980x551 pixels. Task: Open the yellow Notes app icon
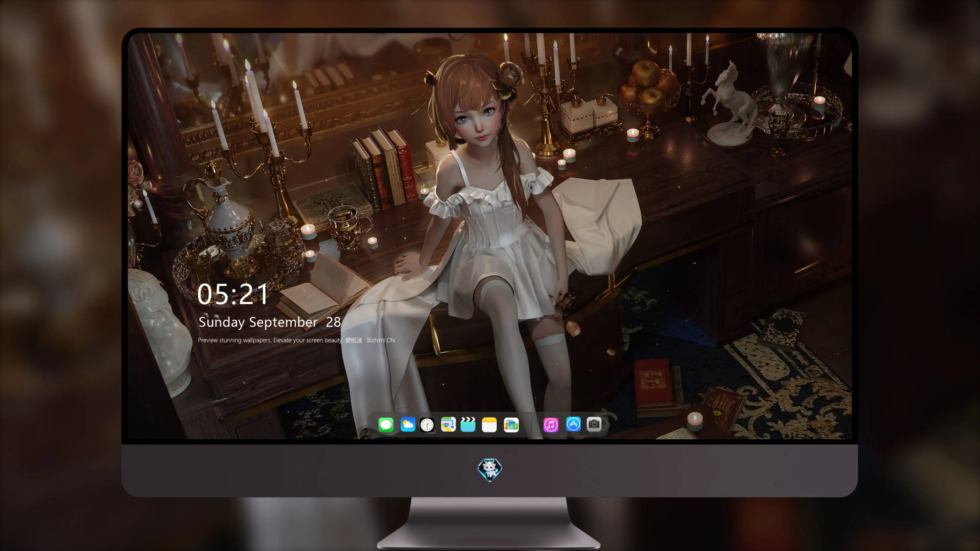(x=489, y=425)
